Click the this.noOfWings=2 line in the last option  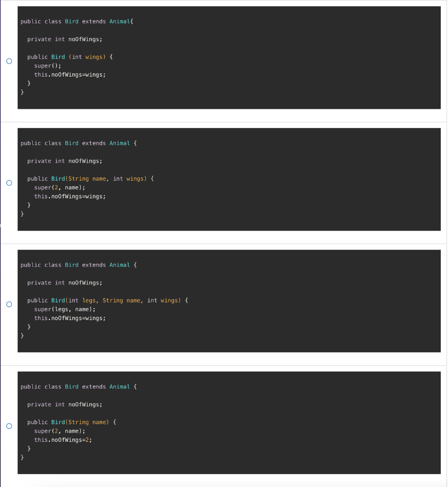pyautogui.click(x=63, y=439)
